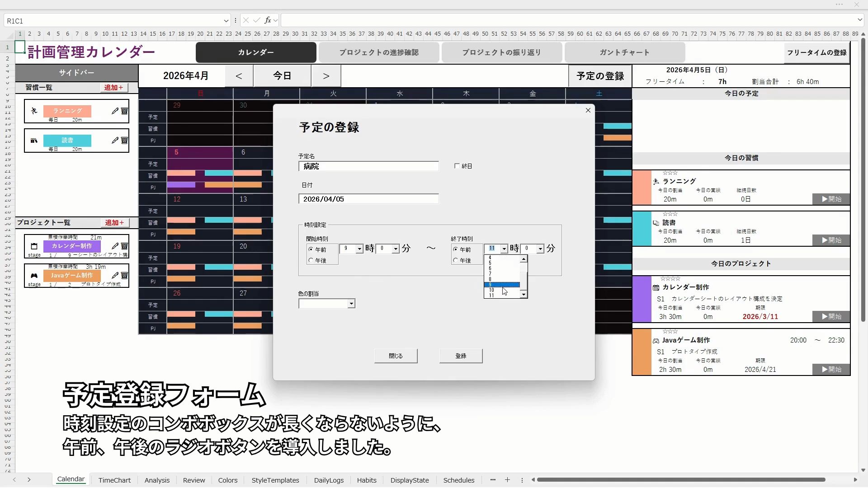The width and height of the screenshot is (868, 488).
Task: Go to previous month with < arrow
Action: 239,76
